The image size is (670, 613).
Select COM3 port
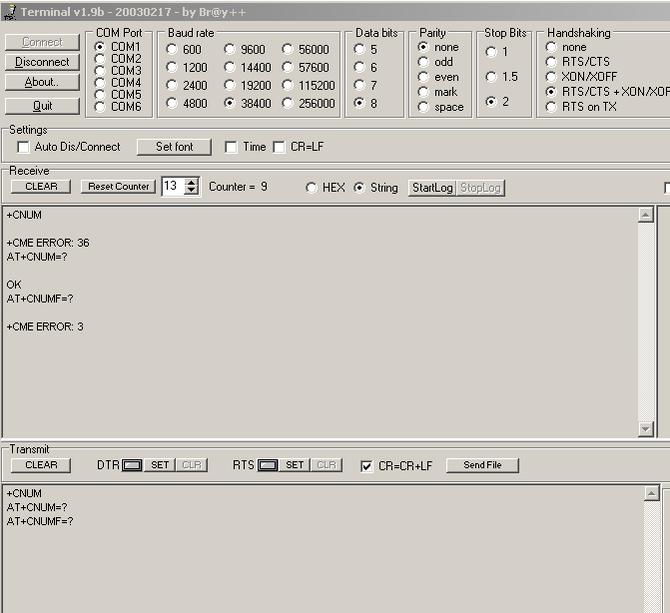(100, 71)
